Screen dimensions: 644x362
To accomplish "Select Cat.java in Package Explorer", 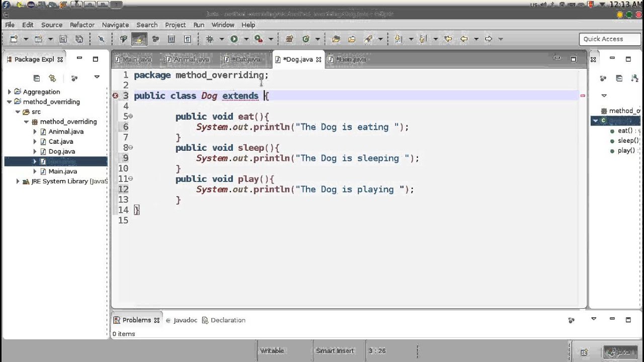I will [61, 141].
